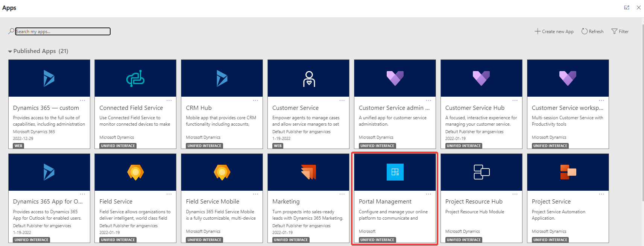Viewport: 644px width, 246px height.
Task: Click the WEB badge on Customer Service card
Action: (x=278, y=146)
